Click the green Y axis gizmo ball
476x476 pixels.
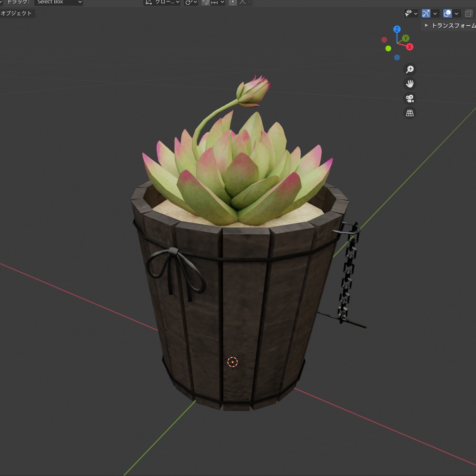[x=405, y=38]
